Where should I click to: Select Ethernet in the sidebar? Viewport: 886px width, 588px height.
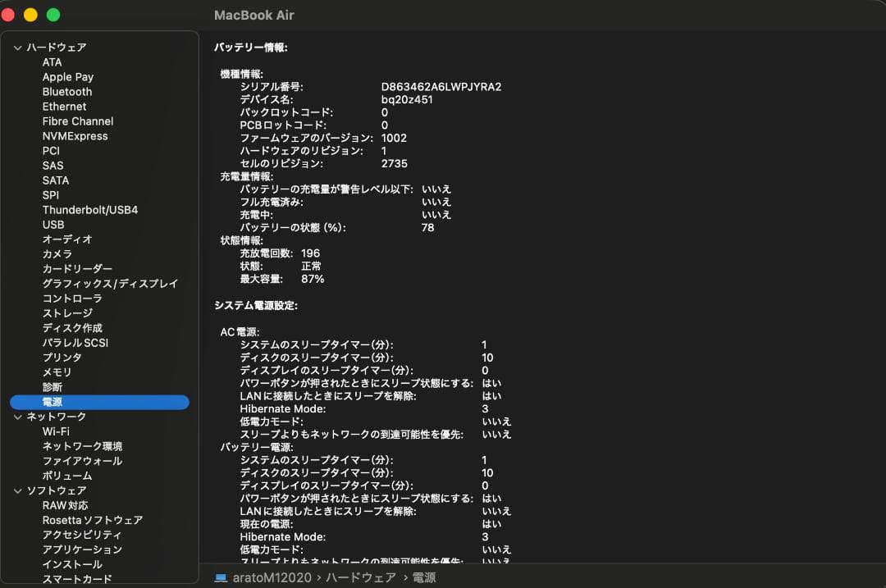64,106
